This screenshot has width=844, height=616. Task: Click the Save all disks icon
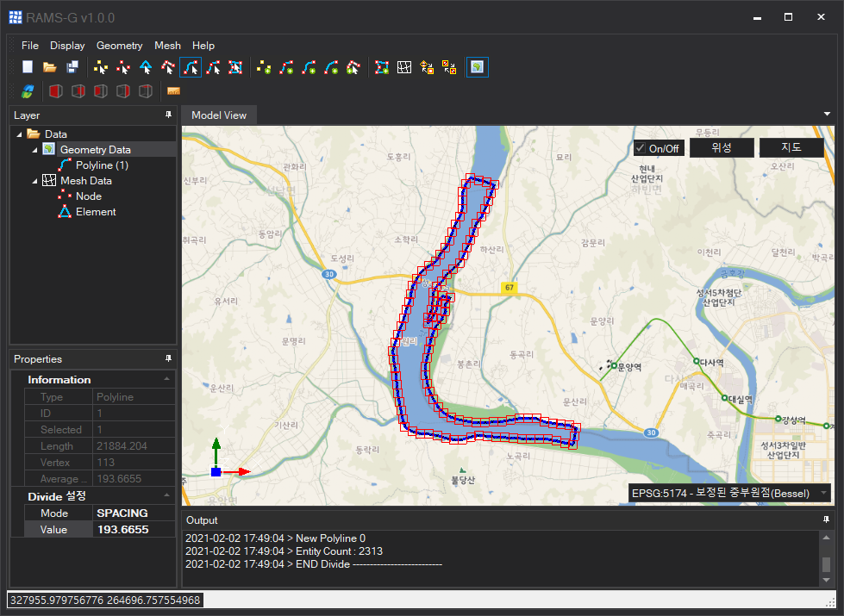pyautogui.click(x=72, y=67)
